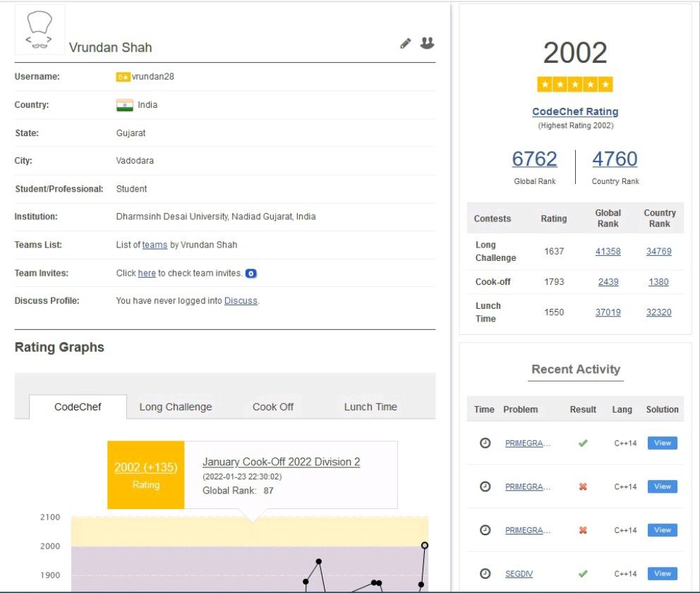Select the CodeChef rating graph tab
The width and height of the screenshot is (700, 593).
[78, 407]
